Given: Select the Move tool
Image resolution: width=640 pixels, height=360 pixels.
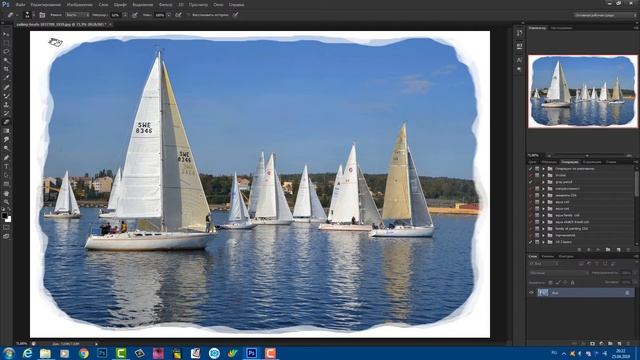Looking at the screenshot, I should click(x=6, y=33).
